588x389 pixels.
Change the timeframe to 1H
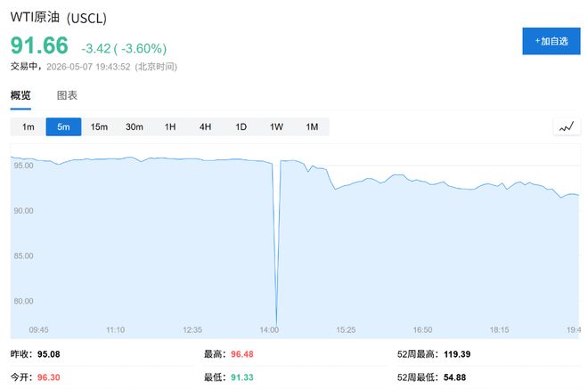point(170,126)
